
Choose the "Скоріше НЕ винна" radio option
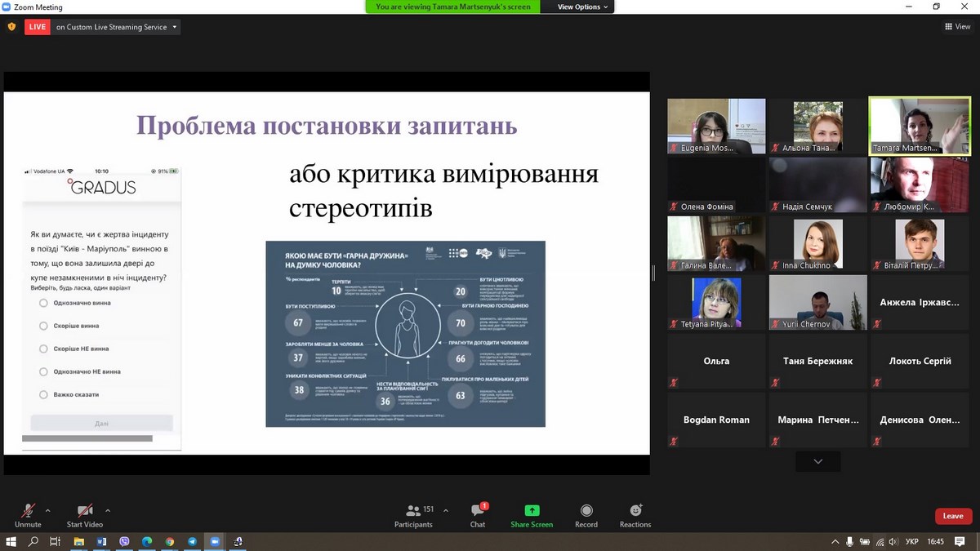tap(44, 349)
